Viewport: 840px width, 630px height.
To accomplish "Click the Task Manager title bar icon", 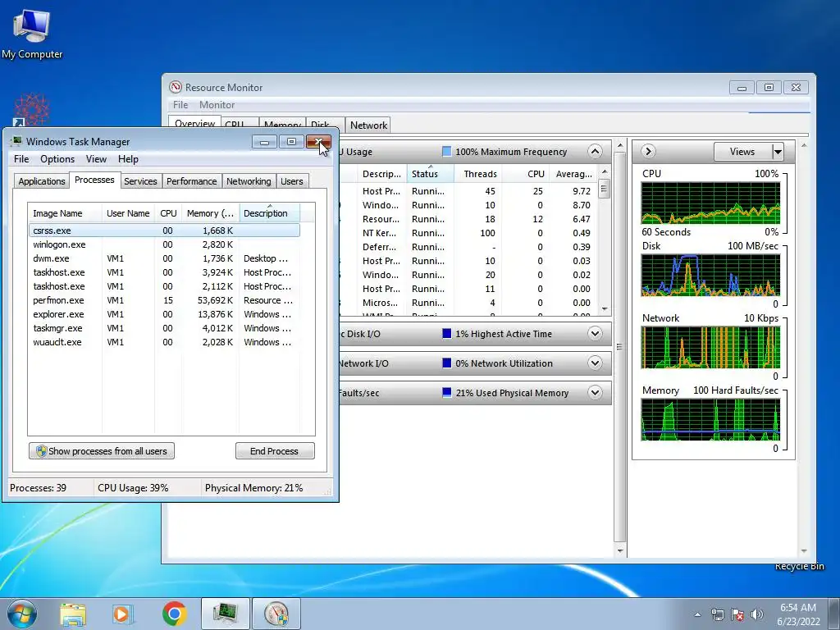I will [16, 141].
